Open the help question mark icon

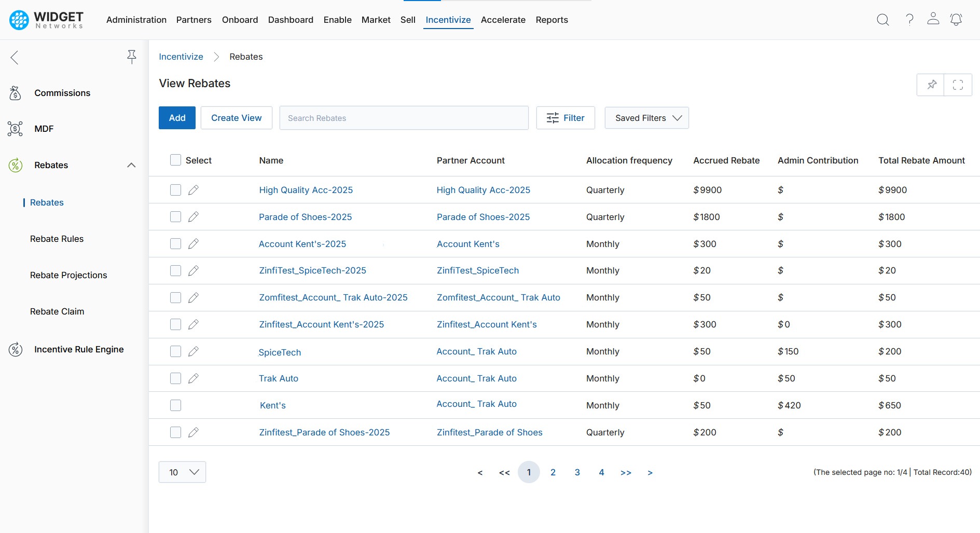pyautogui.click(x=909, y=20)
